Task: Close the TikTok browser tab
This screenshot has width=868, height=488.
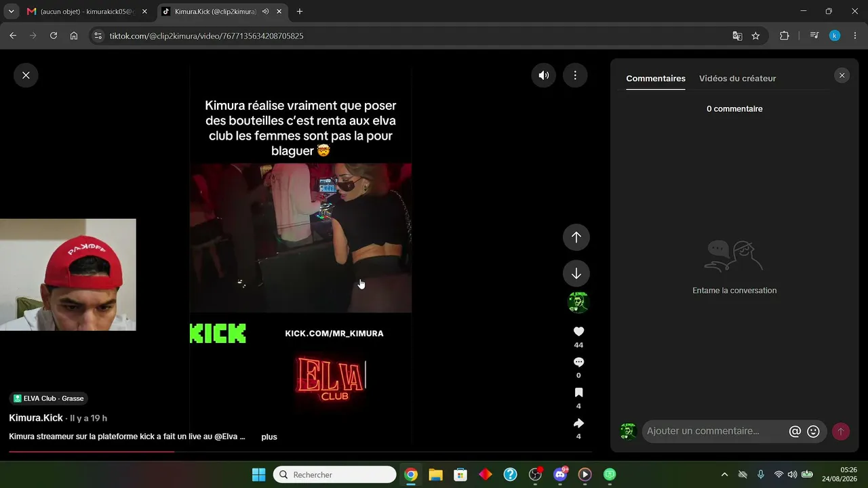Action: coord(279,12)
